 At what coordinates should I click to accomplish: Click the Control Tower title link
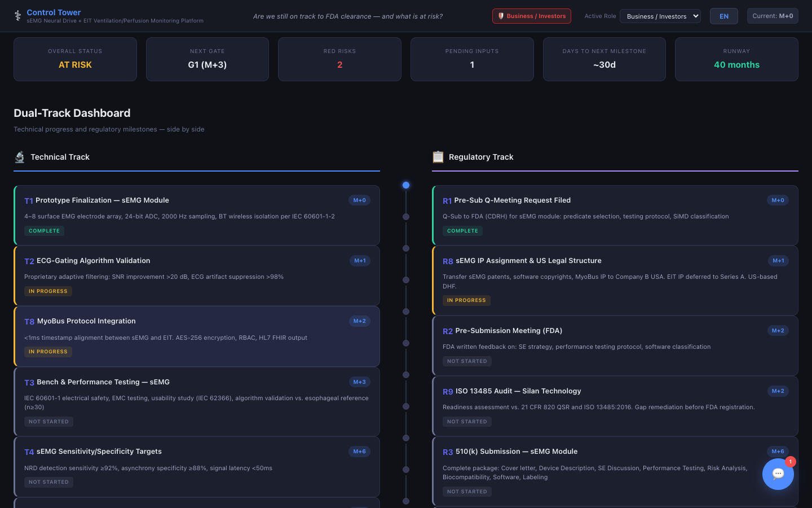coord(54,12)
